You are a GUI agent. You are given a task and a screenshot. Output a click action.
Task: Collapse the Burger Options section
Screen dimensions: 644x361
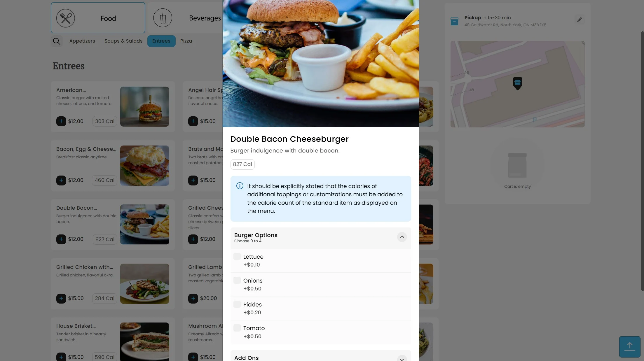click(402, 237)
